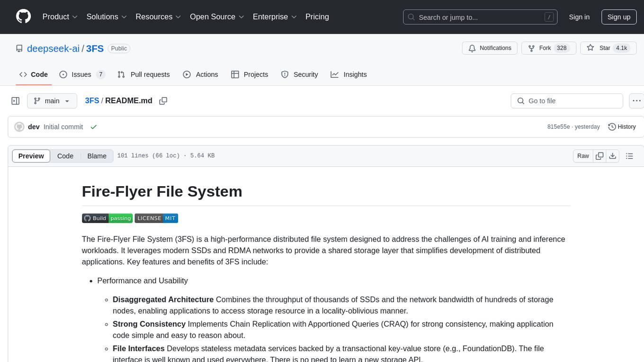Click the repository icon beside deepseek-ai

tap(19, 48)
